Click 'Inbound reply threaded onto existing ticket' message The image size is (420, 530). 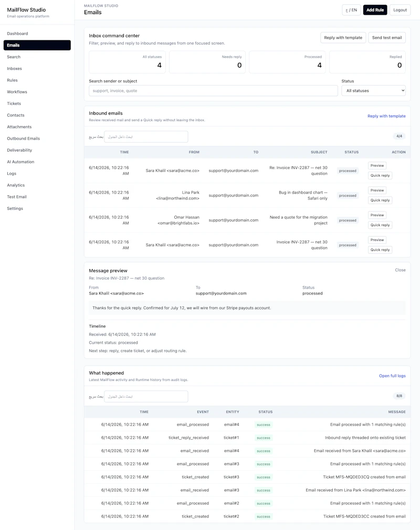coord(365,438)
